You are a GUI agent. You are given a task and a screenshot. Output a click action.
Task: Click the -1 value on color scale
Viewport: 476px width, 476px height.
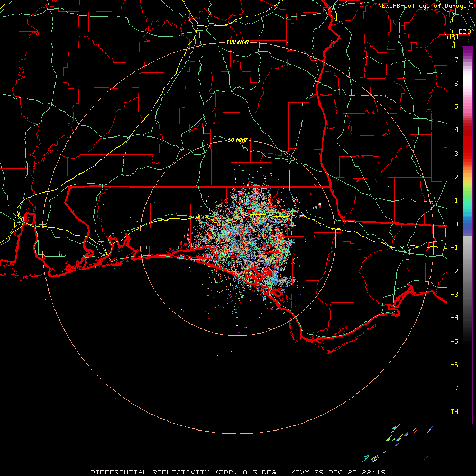point(454,248)
